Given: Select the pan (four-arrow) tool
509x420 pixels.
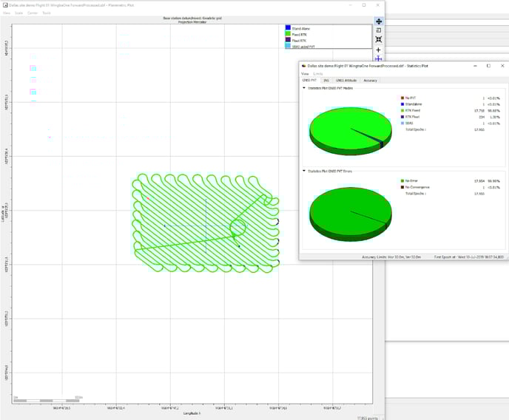Looking at the screenshot, I should (378, 21).
